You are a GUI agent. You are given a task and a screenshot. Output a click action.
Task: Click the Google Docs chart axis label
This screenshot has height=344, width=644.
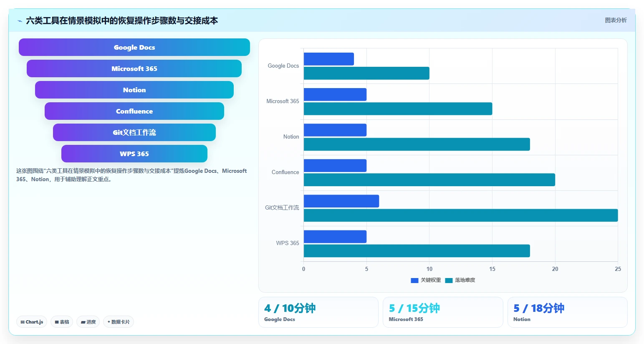[x=283, y=66]
